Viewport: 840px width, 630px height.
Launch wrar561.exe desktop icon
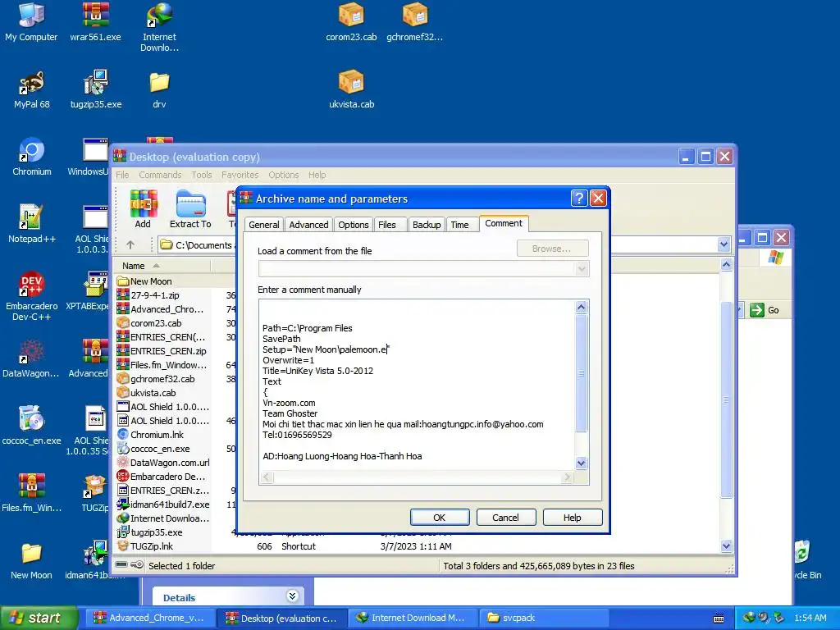click(x=95, y=22)
